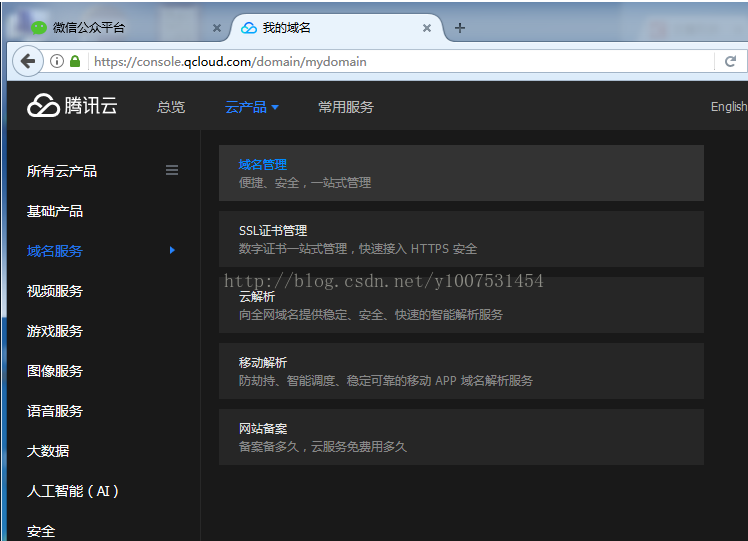Open the 总览 menu item

[x=171, y=107]
